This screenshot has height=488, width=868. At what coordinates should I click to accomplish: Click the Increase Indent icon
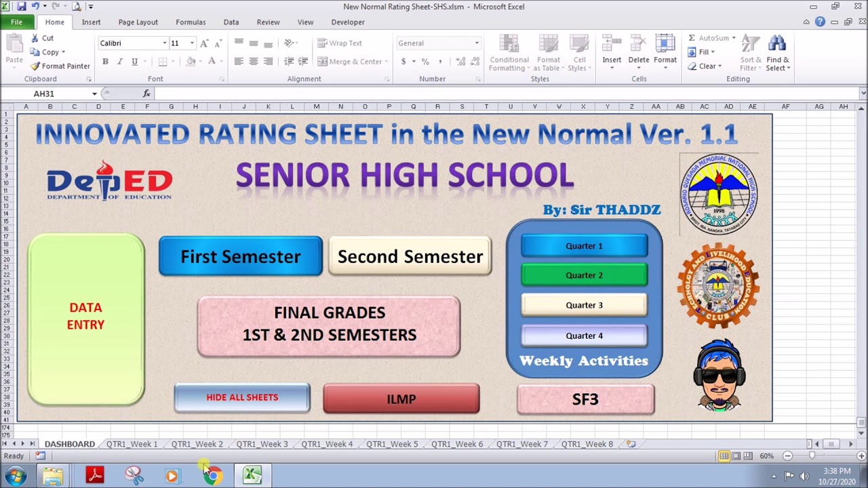point(303,62)
